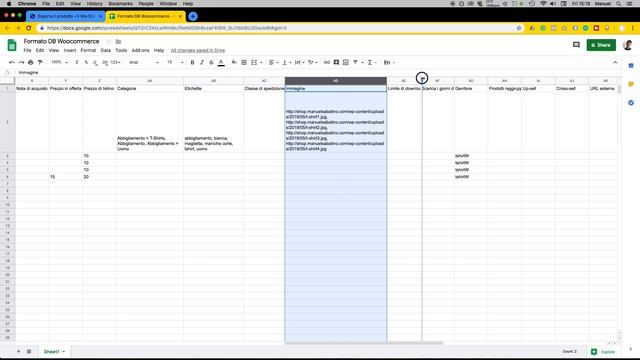Go to Sheets home icon
This screenshot has width=640, height=360.
pos(12,45)
